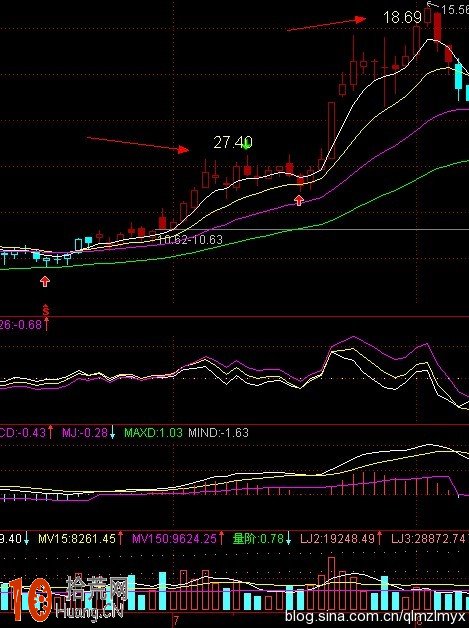The image size is (469, 628).
Task: Select the MAXD:1.03 indicator value
Action: tap(153, 433)
